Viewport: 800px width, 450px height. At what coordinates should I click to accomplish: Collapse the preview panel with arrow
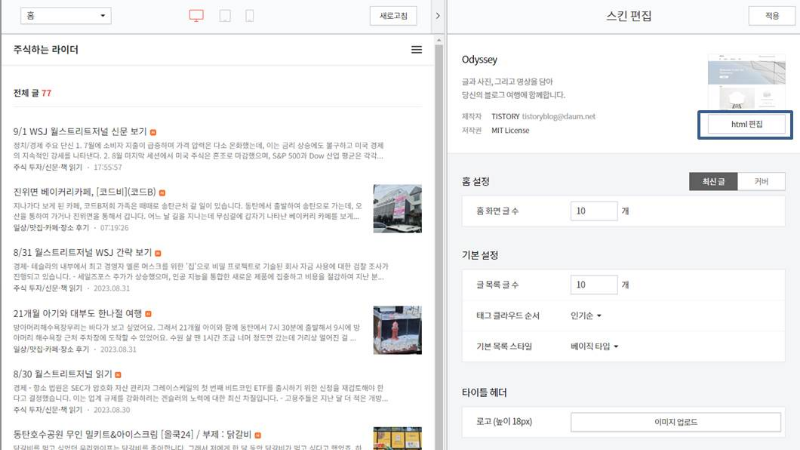pyautogui.click(x=438, y=16)
